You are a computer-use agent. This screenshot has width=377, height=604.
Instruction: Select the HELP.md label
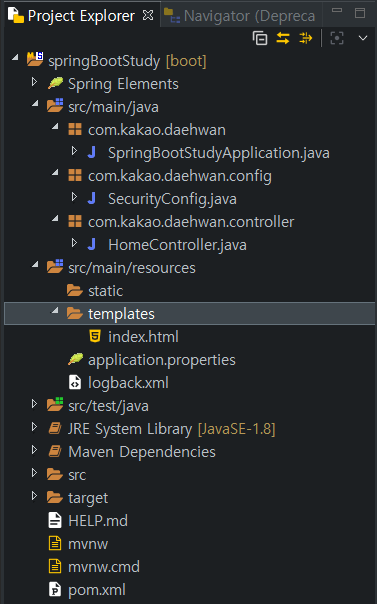click(98, 521)
